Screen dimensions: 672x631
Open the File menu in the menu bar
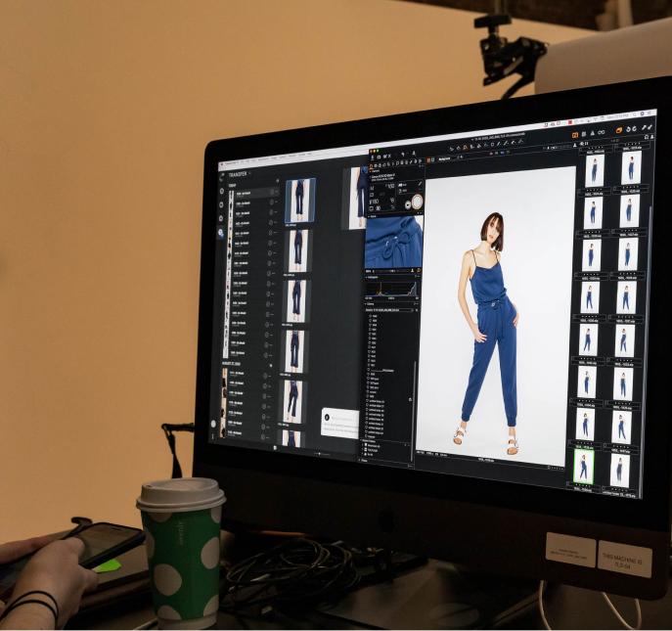[246, 161]
